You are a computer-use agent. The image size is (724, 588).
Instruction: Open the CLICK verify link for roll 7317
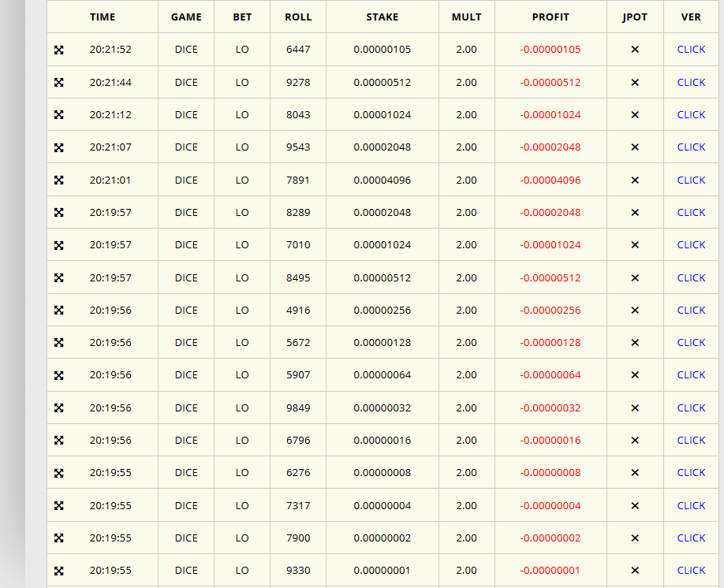(x=691, y=506)
